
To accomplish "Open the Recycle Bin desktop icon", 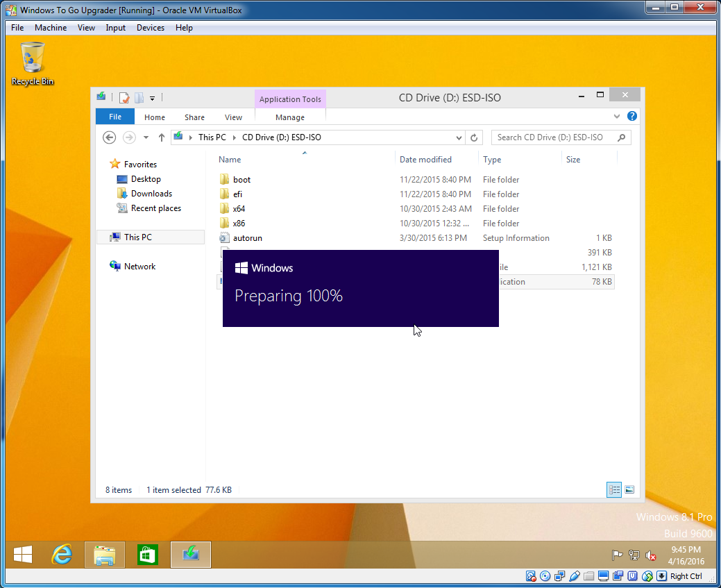I will tap(32, 63).
